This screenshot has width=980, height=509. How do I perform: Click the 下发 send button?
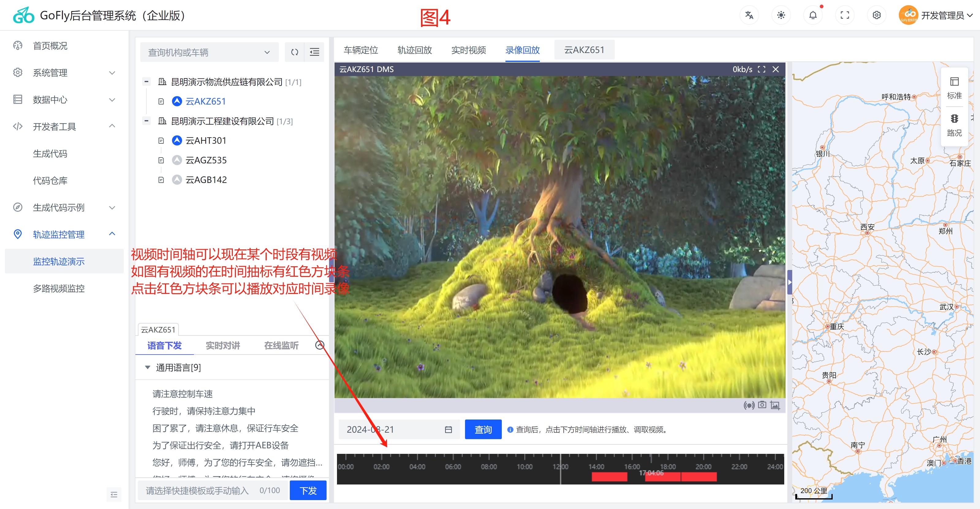(308, 490)
